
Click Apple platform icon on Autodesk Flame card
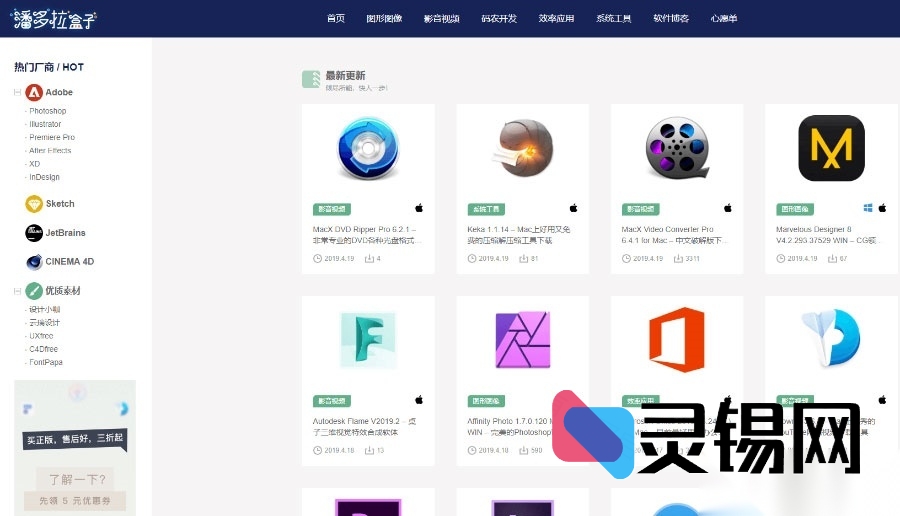[419, 399]
